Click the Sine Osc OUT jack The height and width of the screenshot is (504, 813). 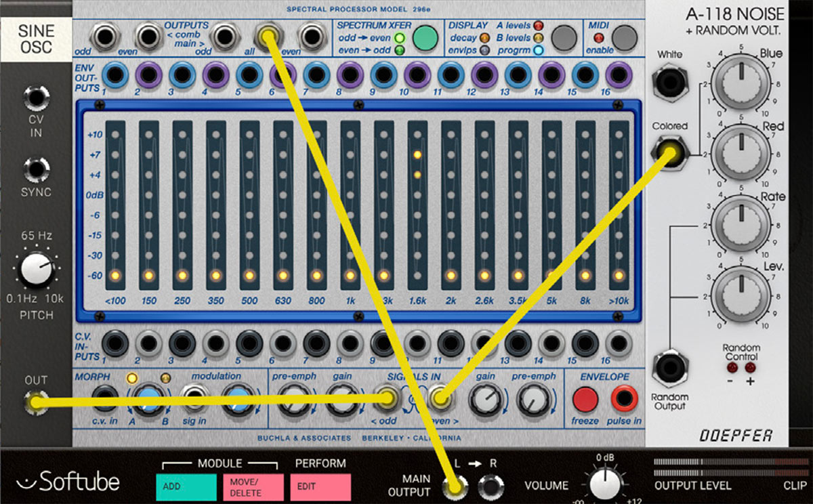click(35, 403)
